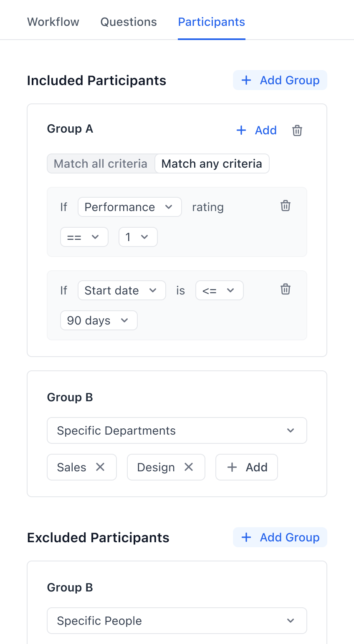This screenshot has width=354, height=644.
Task: Open the == operator dropdown
Action: click(84, 236)
